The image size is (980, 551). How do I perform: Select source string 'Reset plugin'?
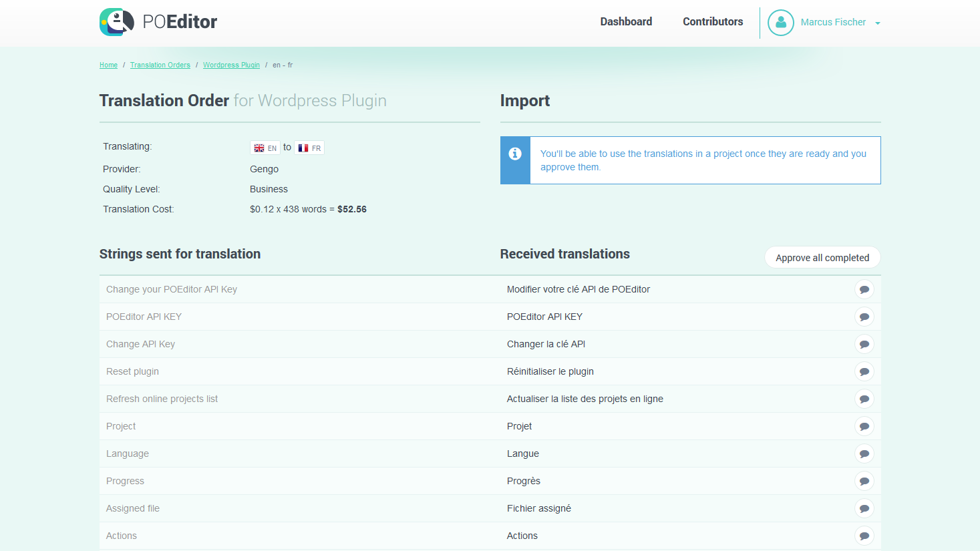pos(132,371)
